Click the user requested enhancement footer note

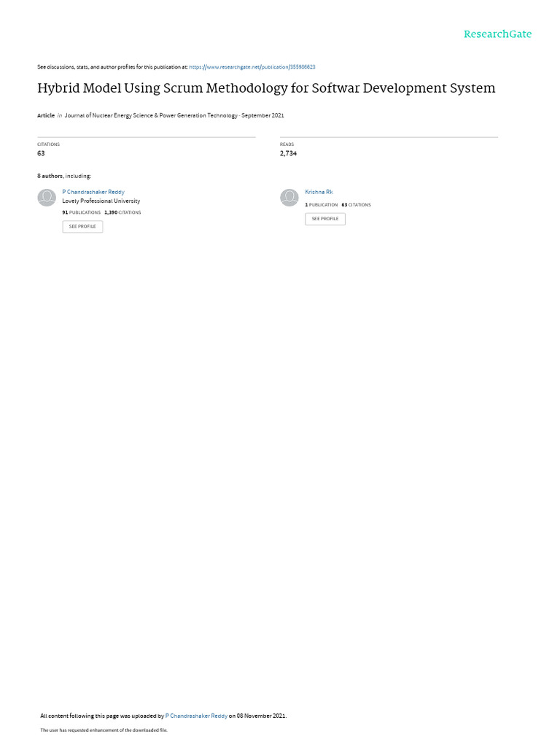click(104, 729)
